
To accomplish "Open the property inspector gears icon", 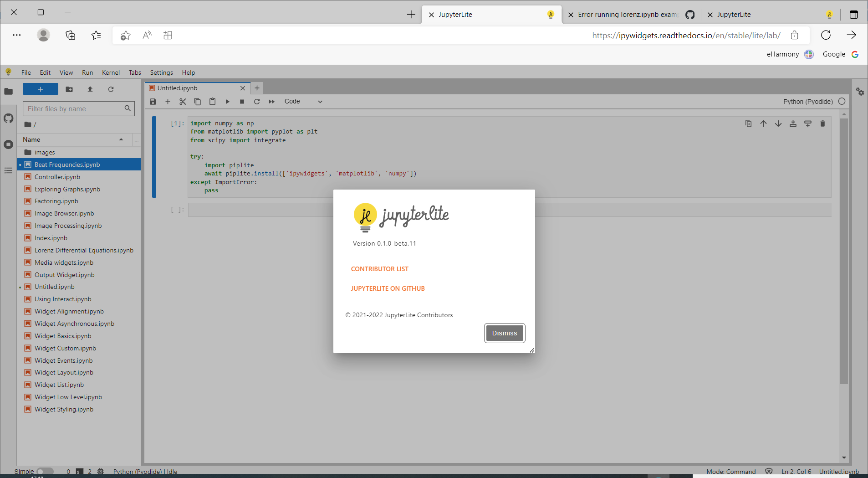I will [x=860, y=92].
